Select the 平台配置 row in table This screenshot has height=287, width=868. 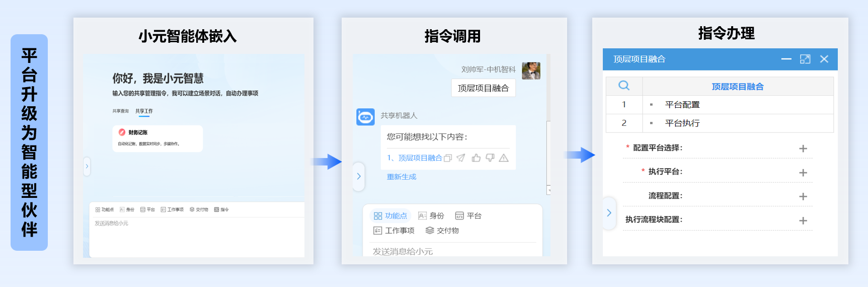point(682,105)
